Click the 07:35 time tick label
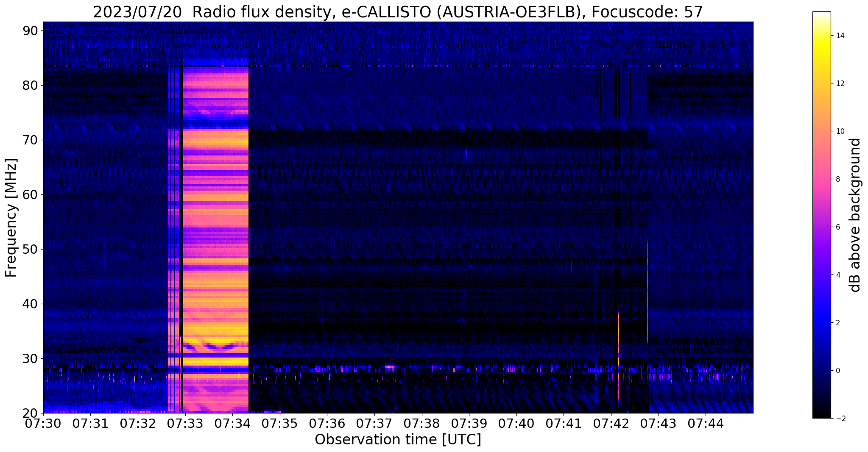This screenshot has height=452, width=868. [280, 424]
